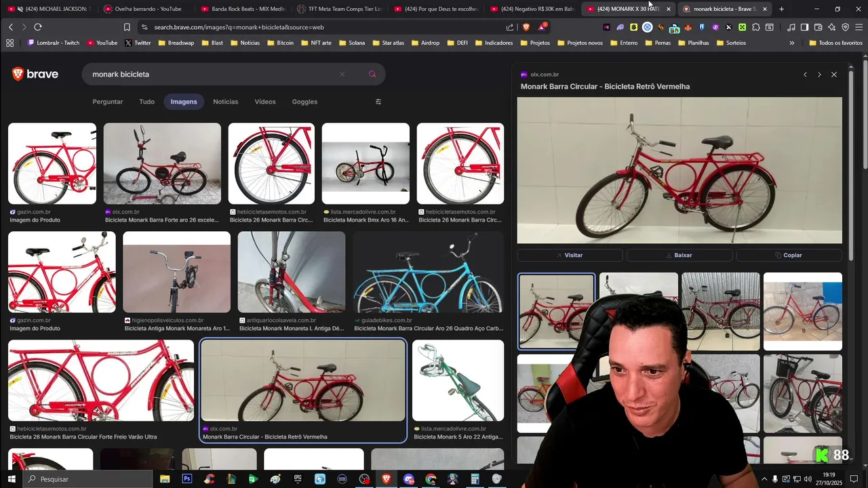The width and height of the screenshot is (868, 488).
Task: Open the Planilhas bookmarks folder
Action: coord(692,43)
